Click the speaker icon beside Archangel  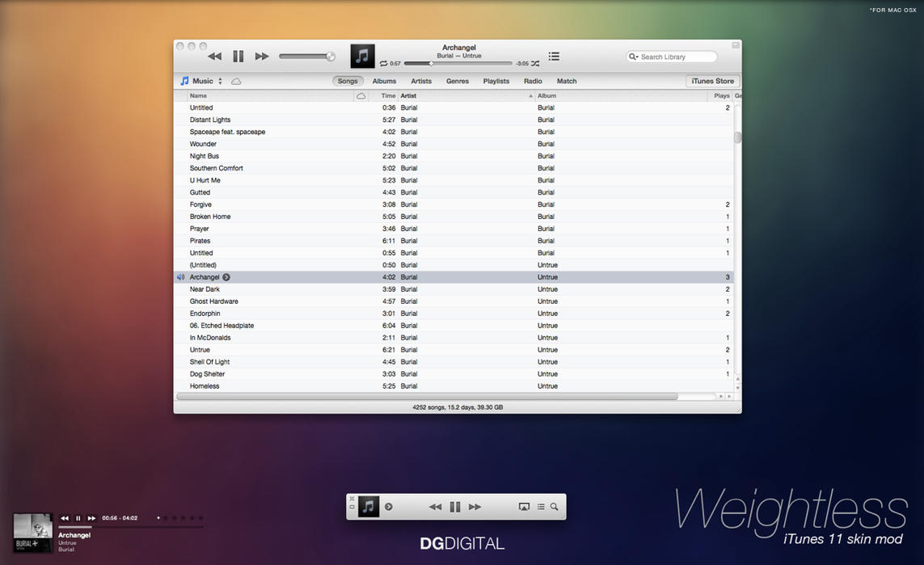[x=181, y=277]
